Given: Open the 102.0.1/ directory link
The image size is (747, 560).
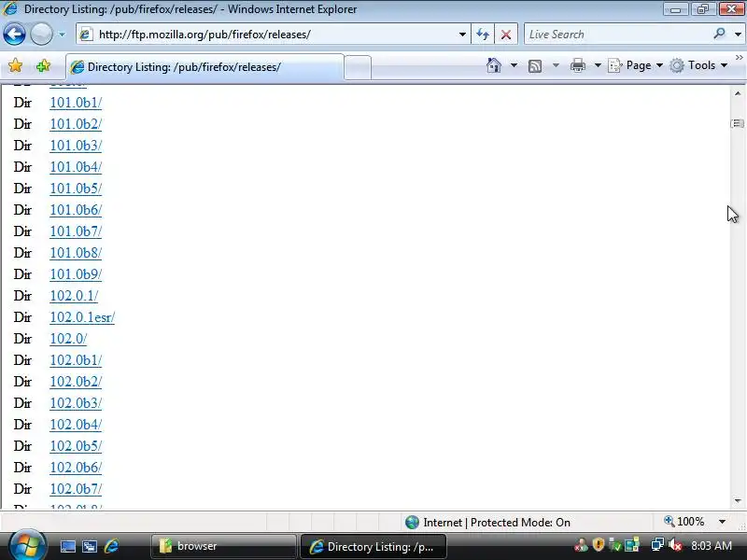Looking at the screenshot, I should point(74,296).
